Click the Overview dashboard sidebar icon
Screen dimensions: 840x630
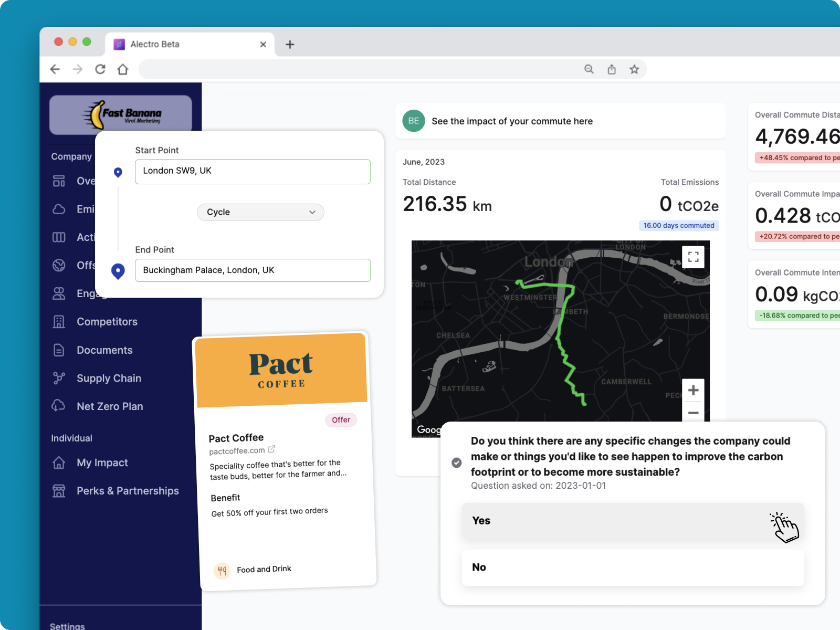click(59, 181)
